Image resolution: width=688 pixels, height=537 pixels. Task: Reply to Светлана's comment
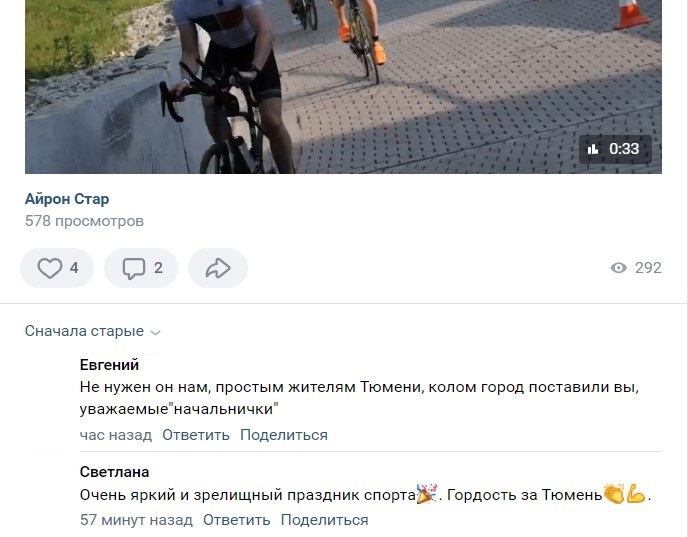[x=236, y=520]
